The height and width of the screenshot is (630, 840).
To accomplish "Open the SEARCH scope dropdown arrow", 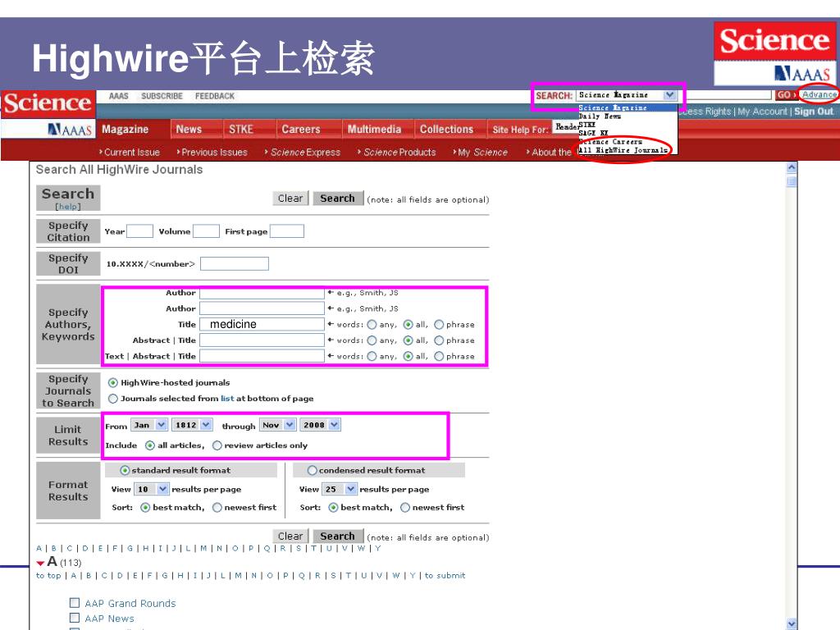I will click(669, 95).
